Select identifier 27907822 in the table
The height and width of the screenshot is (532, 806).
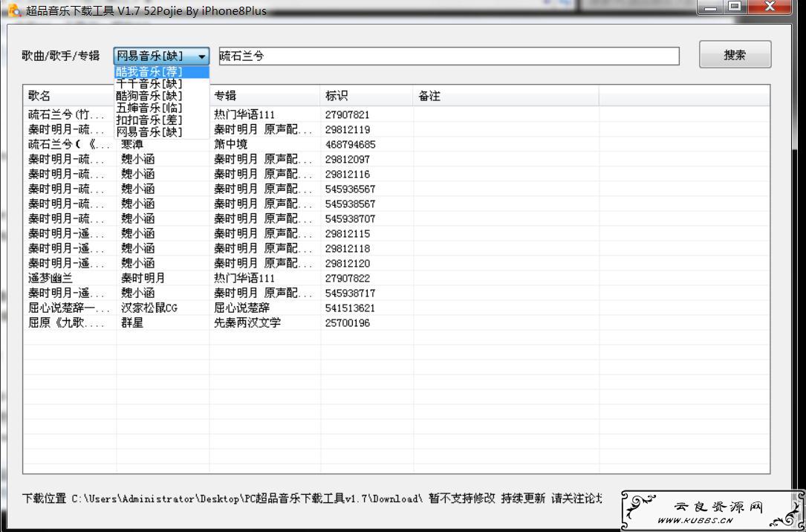pos(348,279)
